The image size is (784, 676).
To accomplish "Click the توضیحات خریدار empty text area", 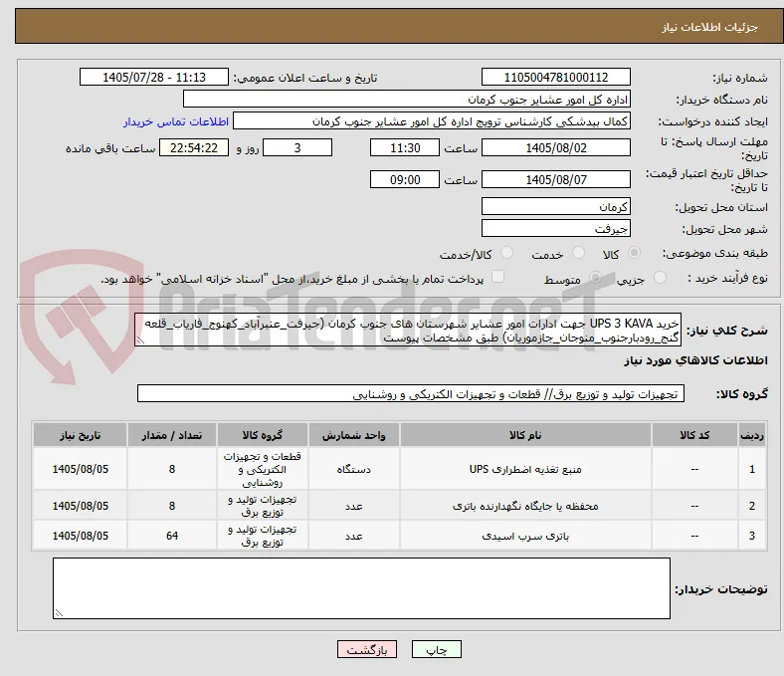I will [x=361, y=588].
